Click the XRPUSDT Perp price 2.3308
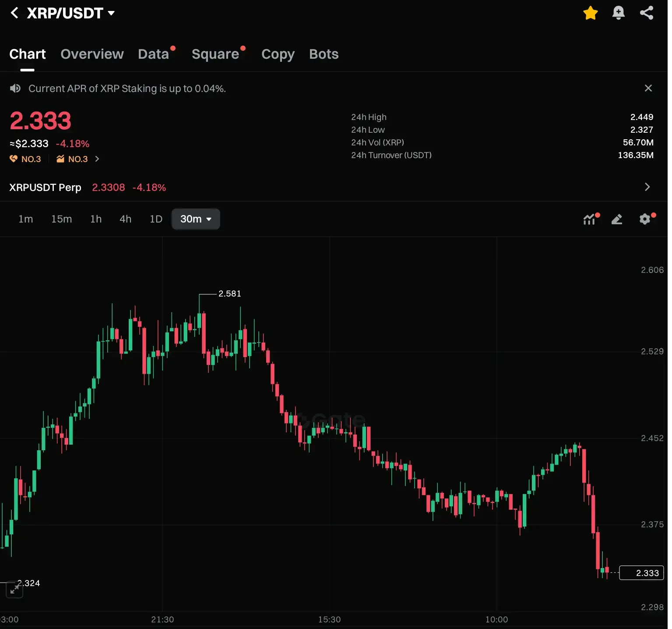672x629 pixels. 109,187
